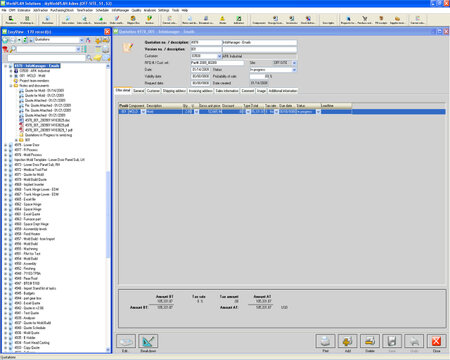Open the Breakdown tool icon
Viewport: 450px width, 360px height.
(148, 341)
